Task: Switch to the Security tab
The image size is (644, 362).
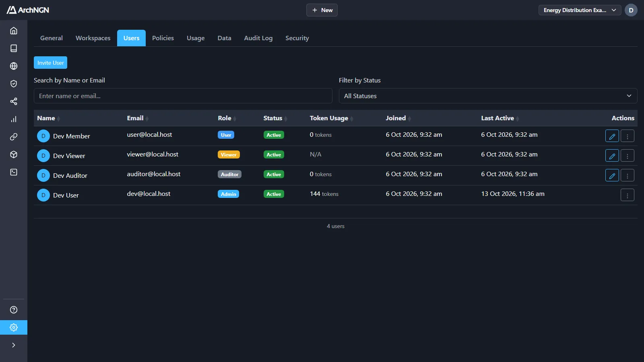Action: (x=297, y=38)
